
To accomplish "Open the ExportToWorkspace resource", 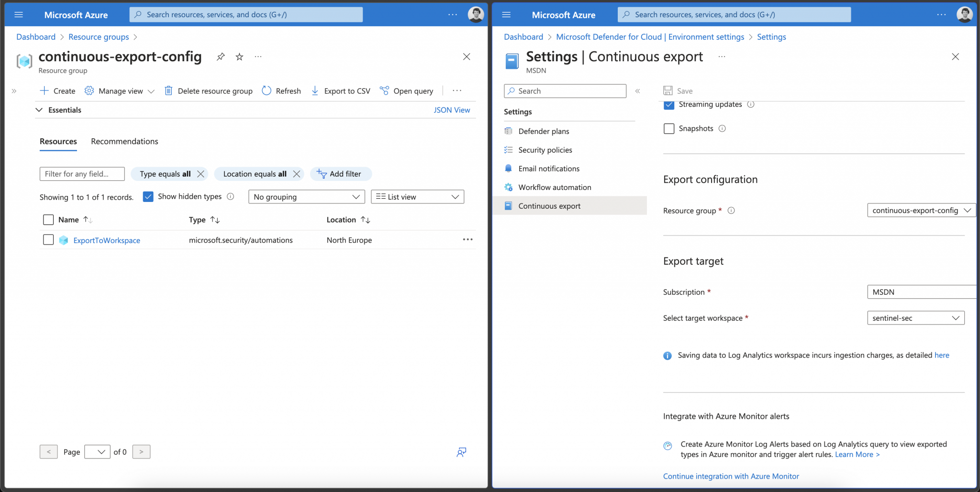I will 106,240.
